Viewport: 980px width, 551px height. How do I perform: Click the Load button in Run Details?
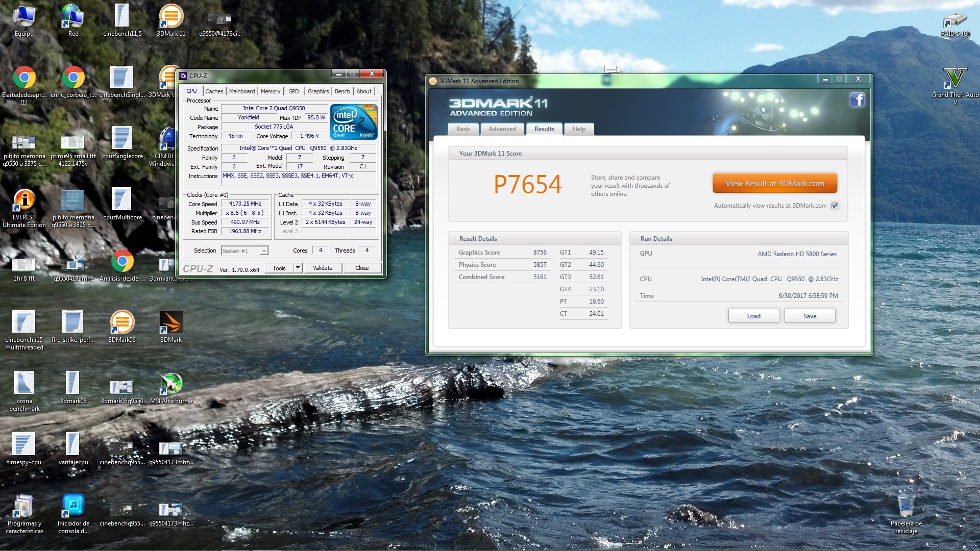(x=753, y=316)
